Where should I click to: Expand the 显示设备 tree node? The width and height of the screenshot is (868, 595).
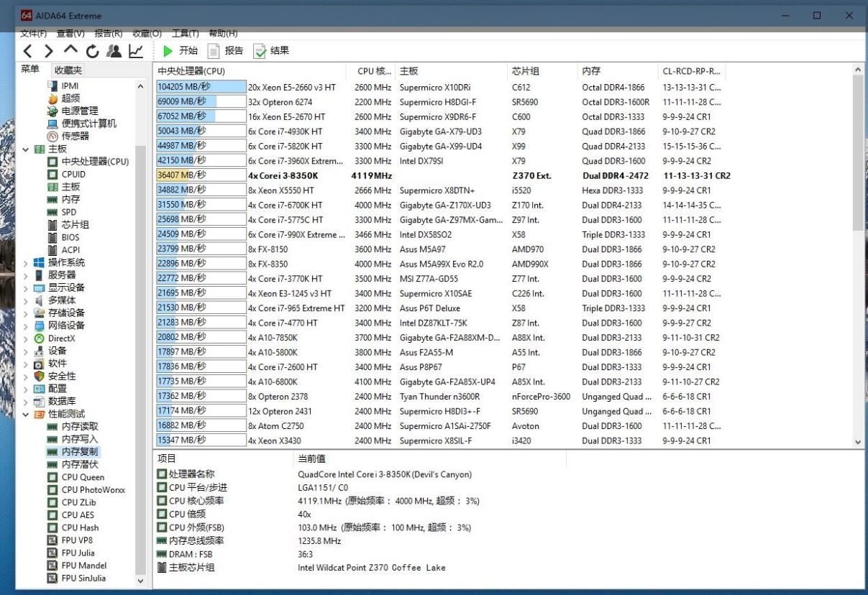point(26,288)
